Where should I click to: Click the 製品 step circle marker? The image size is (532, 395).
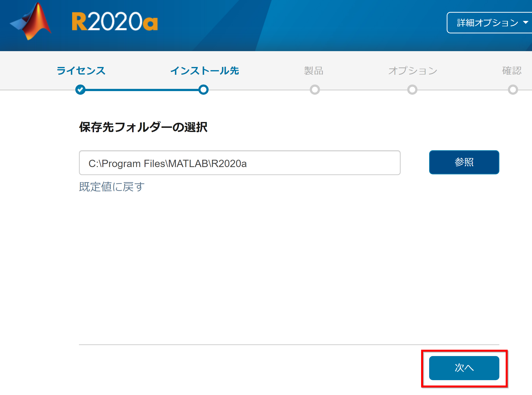pyautogui.click(x=315, y=90)
